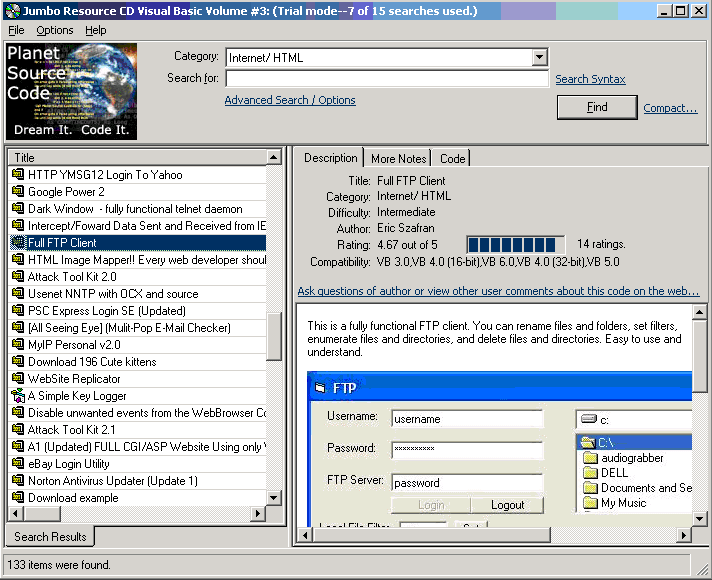Click the Logout button in FTP preview

507,505
